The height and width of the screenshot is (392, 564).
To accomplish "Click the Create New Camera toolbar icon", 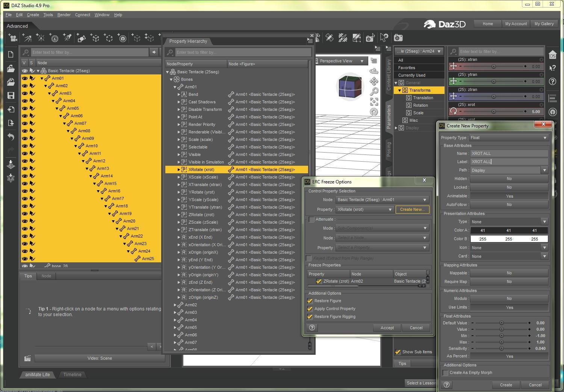I will pos(13,38).
